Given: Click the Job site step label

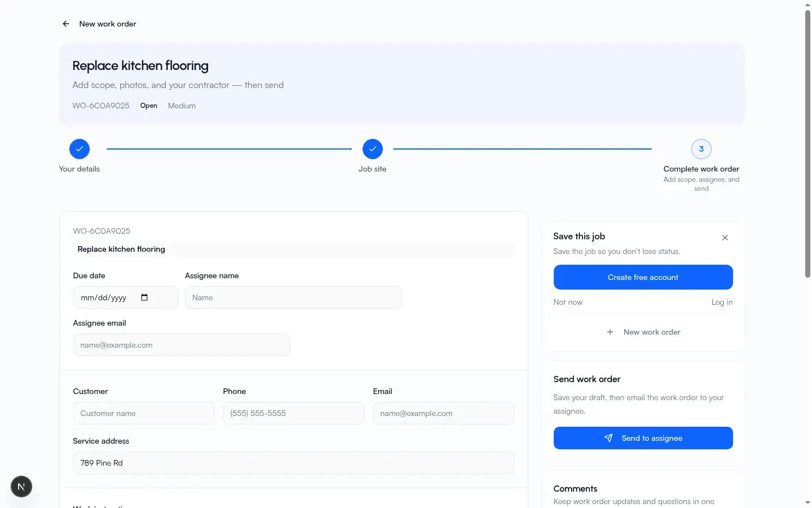Looking at the screenshot, I should (373, 169).
